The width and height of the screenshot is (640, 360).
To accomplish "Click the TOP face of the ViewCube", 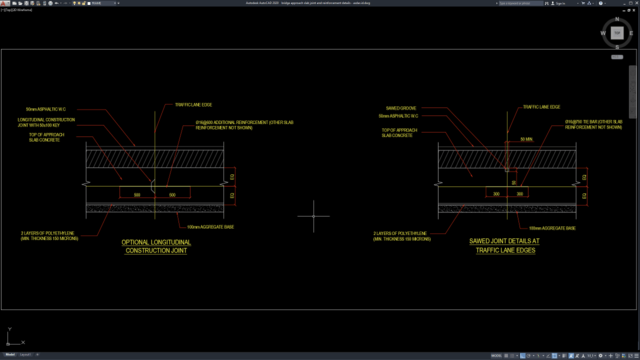I will click(x=617, y=33).
